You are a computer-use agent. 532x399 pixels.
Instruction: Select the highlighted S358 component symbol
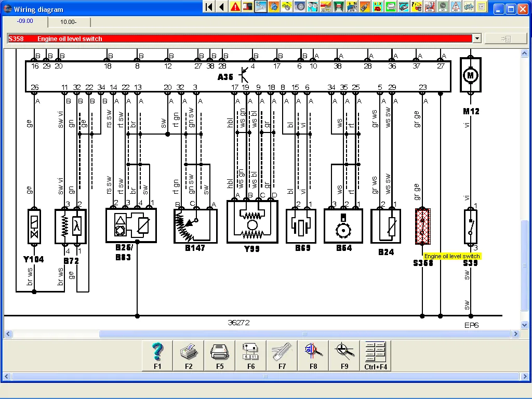(x=423, y=227)
